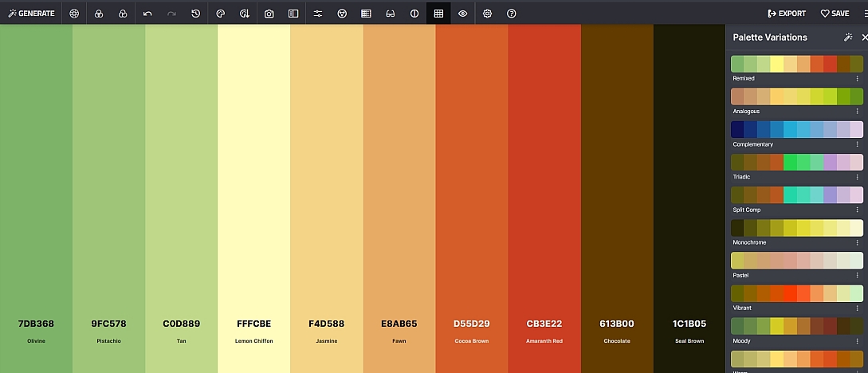Redo the last undone change

(171, 14)
